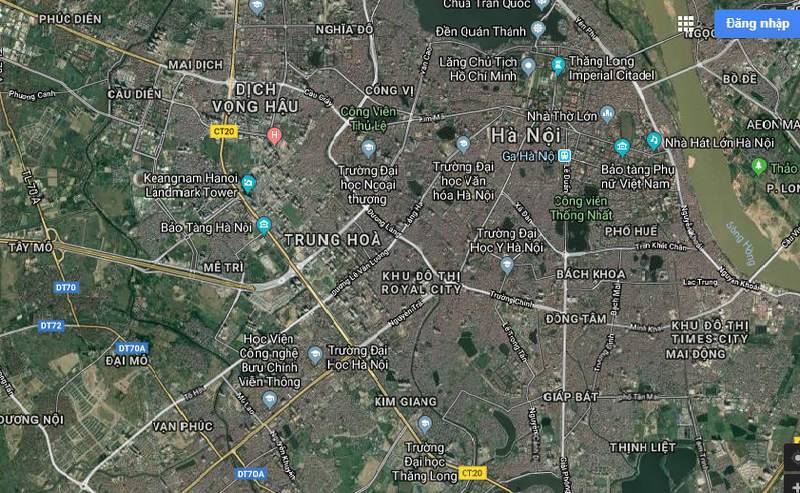Screen dimensions: 800x493
Task: Select the red hospital H marker
Action: (274, 136)
